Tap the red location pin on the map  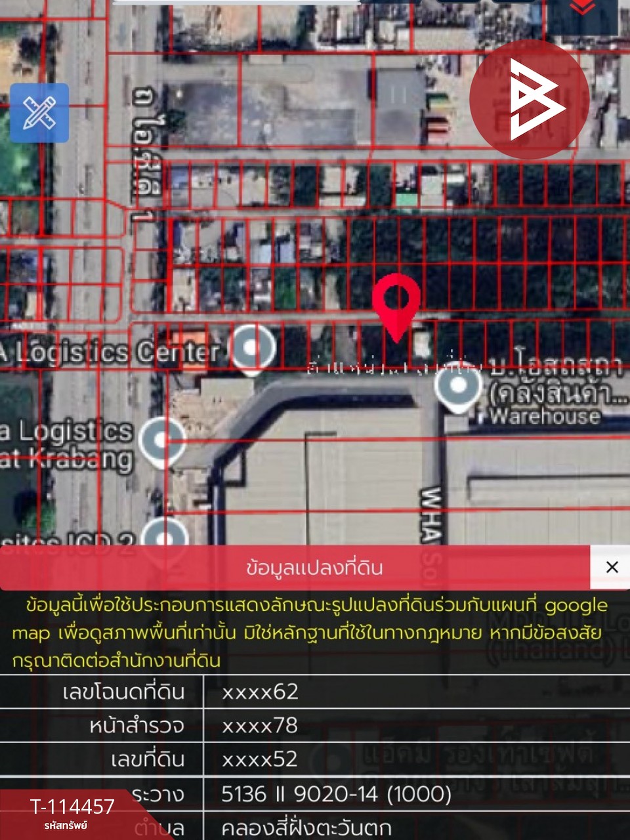click(396, 307)
